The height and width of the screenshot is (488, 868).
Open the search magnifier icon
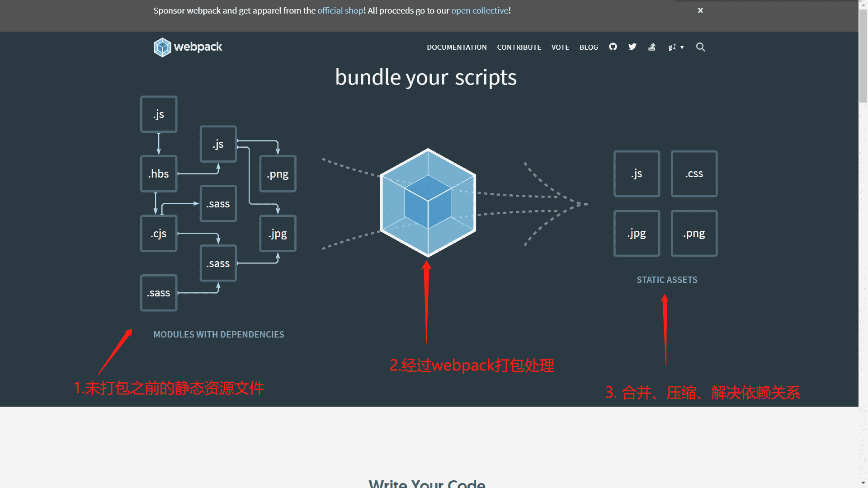coord(701,47)
